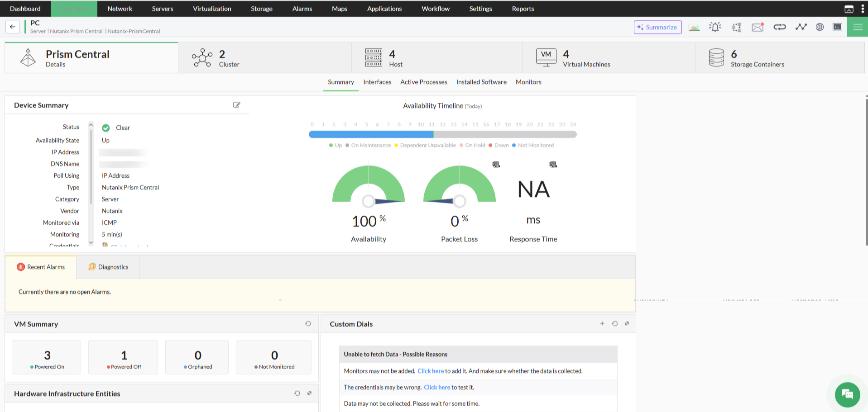Refresh the VM Summary panel
The image size is (868, 412).
[308, 324]
